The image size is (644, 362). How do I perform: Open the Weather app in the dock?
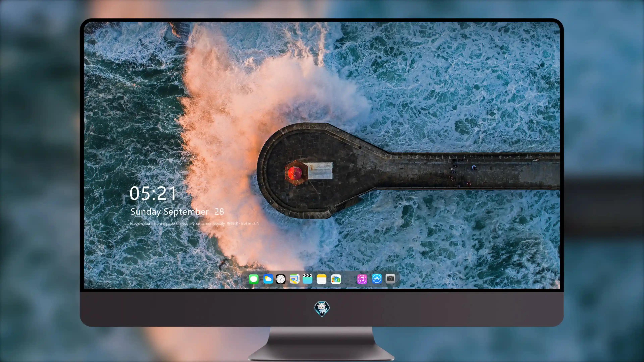tap(268, 279)
